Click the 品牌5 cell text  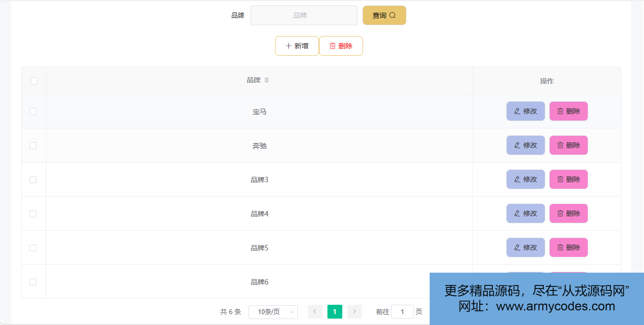pyautogui.click(x=260, y=248)
